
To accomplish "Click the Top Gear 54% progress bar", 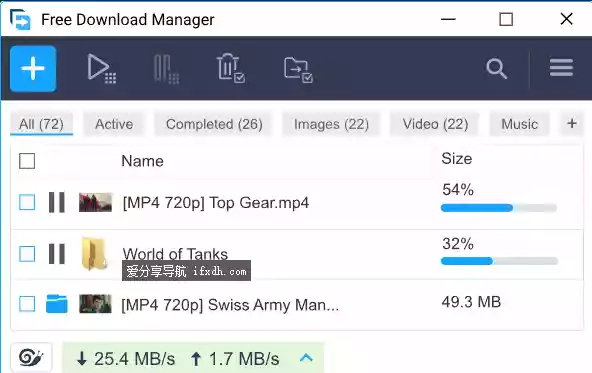I will (499, 208).
